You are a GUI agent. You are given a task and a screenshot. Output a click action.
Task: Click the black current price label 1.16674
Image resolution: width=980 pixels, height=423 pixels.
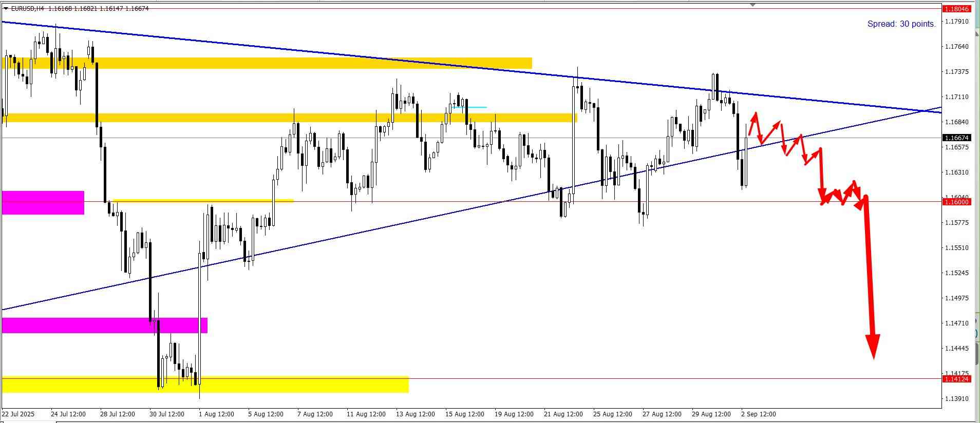[x=957, y=138]
